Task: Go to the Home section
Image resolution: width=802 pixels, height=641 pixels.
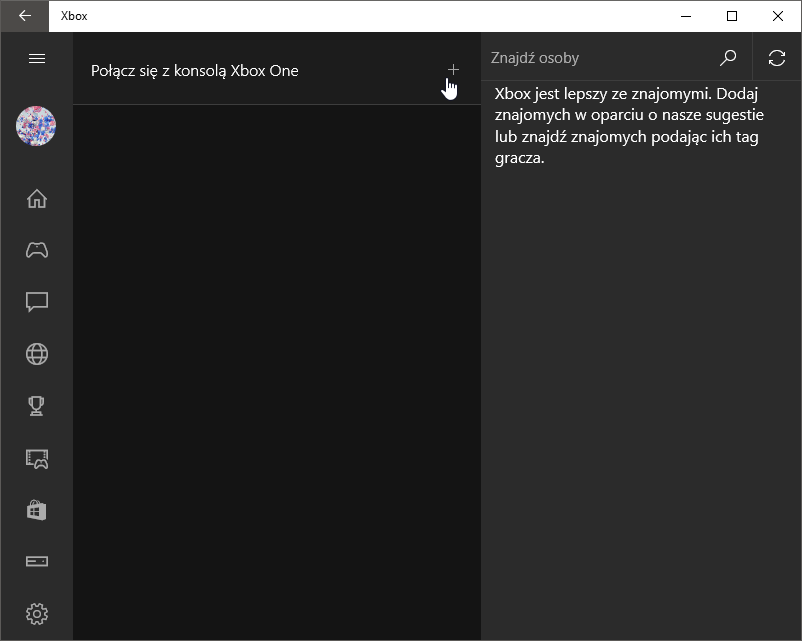Action: 37,198
